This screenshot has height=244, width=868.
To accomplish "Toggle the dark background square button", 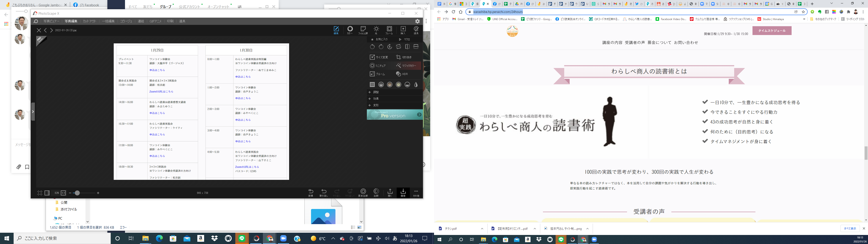I will [47, 193].
